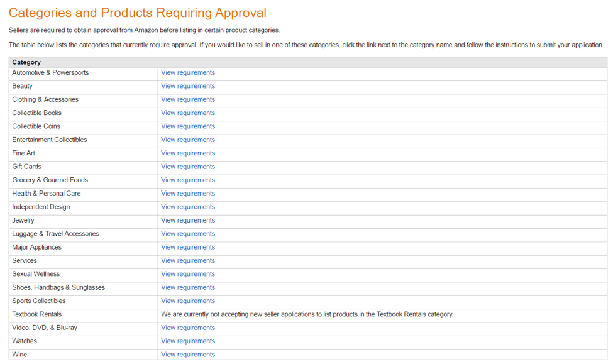
Task: View requirements for Gift Cards
Action: 187,166
